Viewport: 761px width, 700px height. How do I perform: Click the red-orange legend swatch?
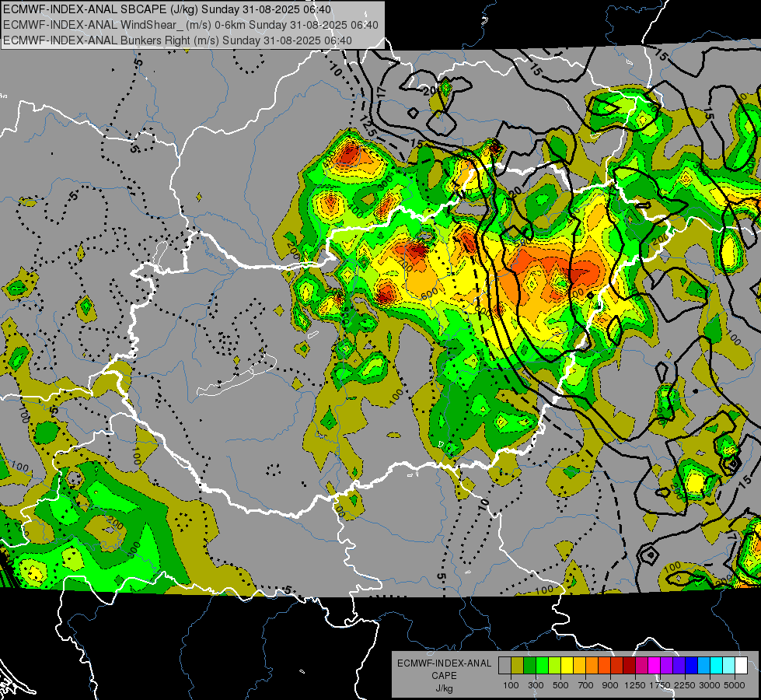tap(605, 665)
